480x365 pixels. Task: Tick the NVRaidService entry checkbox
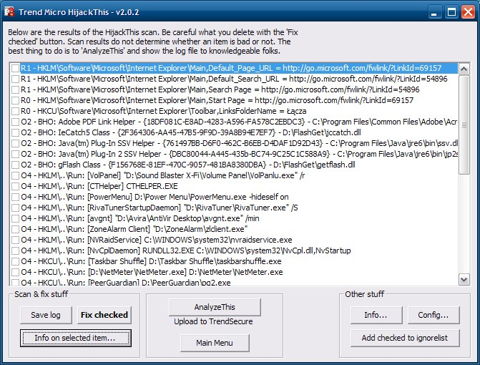click(15, 240)
